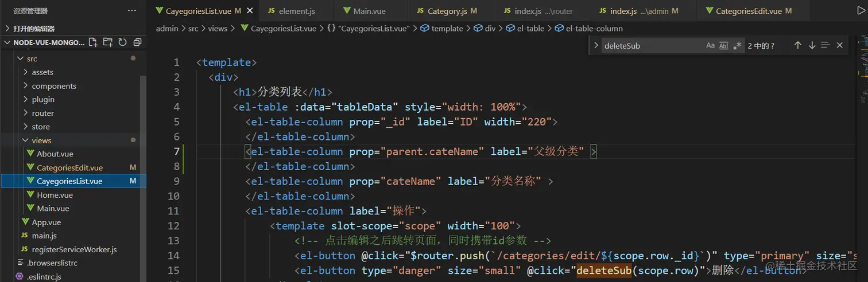Expand the components folder
Image resolution: width=868 pixels, height=282 pixels.
point(73,86)
